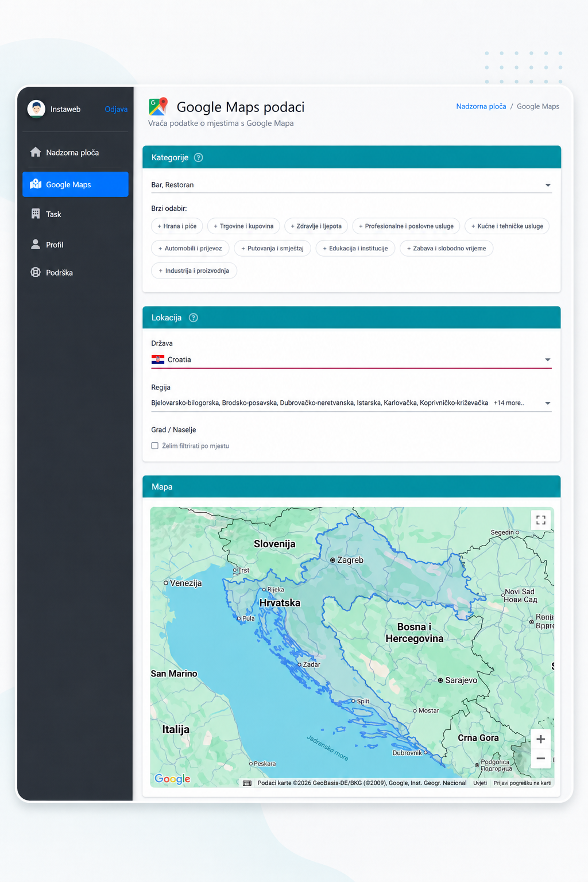
Task: Click the Slovenija label on the map
Action: (274, 544)
